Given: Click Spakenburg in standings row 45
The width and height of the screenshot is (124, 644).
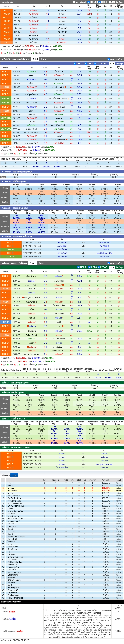Looking at the screenshot, I should click(x=13, y=595).
